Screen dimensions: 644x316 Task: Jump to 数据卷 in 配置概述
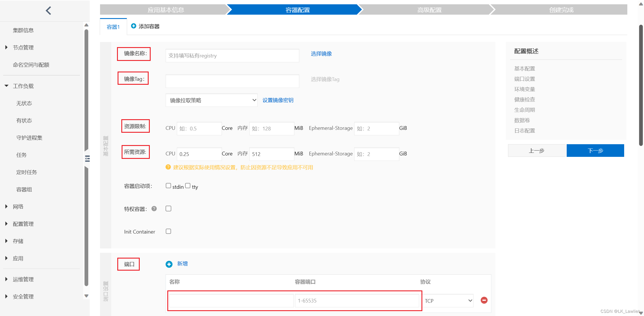522,120
